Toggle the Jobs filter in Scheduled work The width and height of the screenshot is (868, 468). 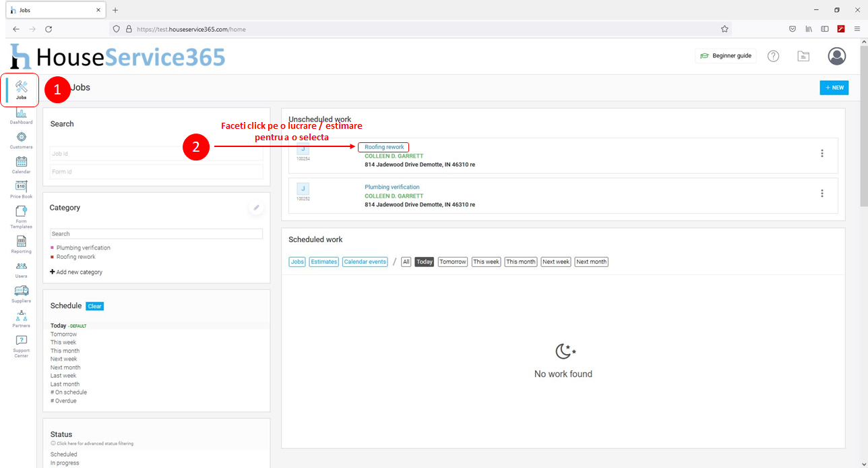(297, 262)
